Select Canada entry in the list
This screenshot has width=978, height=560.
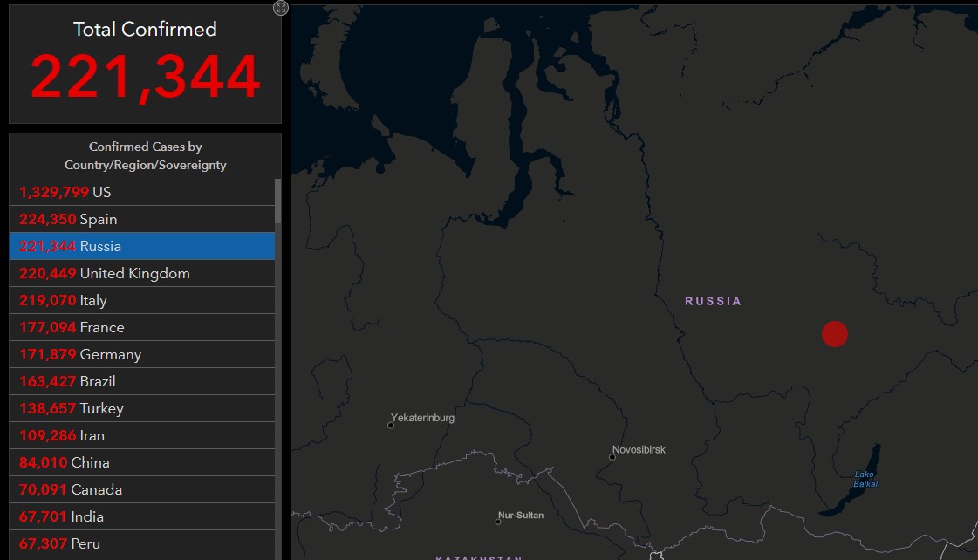[142, 489]
